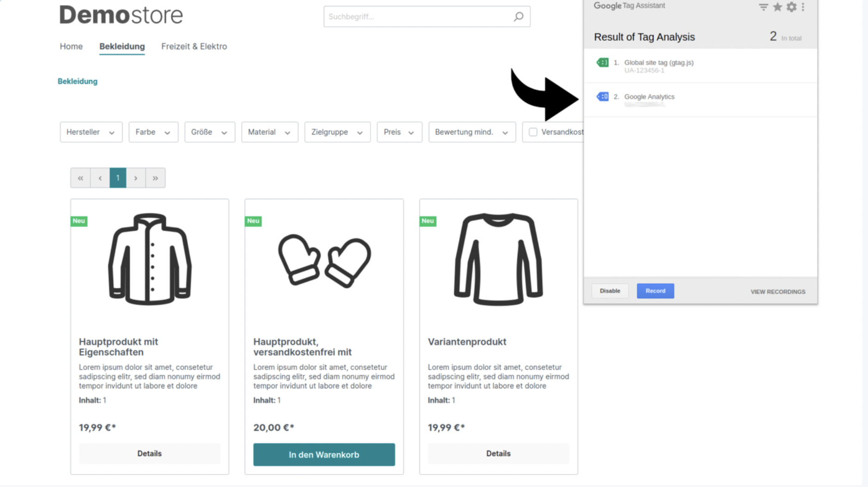
Task: Open the Farbe filter dropdown
Action: [153, 132]
